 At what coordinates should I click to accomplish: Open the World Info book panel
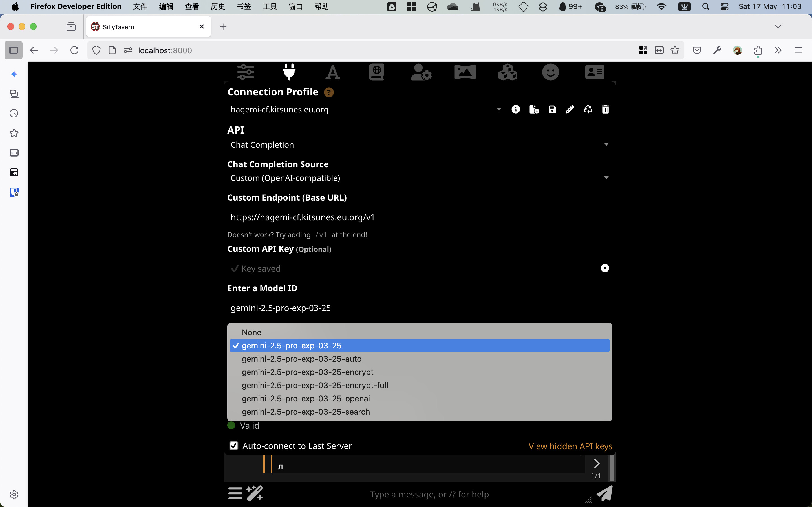point(376,72)
